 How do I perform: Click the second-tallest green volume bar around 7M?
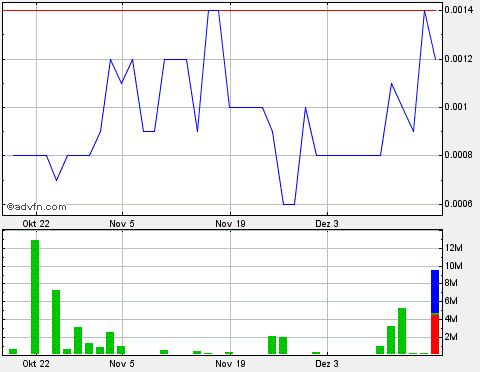[56, 322]
